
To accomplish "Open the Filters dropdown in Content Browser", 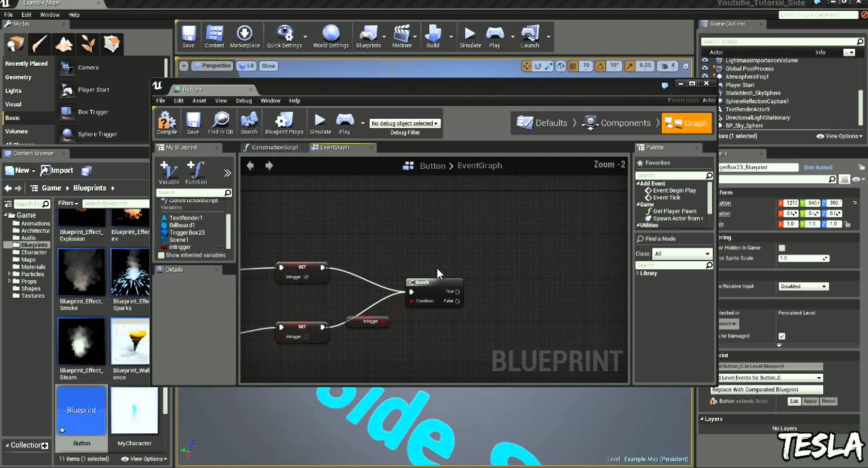I will click(x=68, y=203).
